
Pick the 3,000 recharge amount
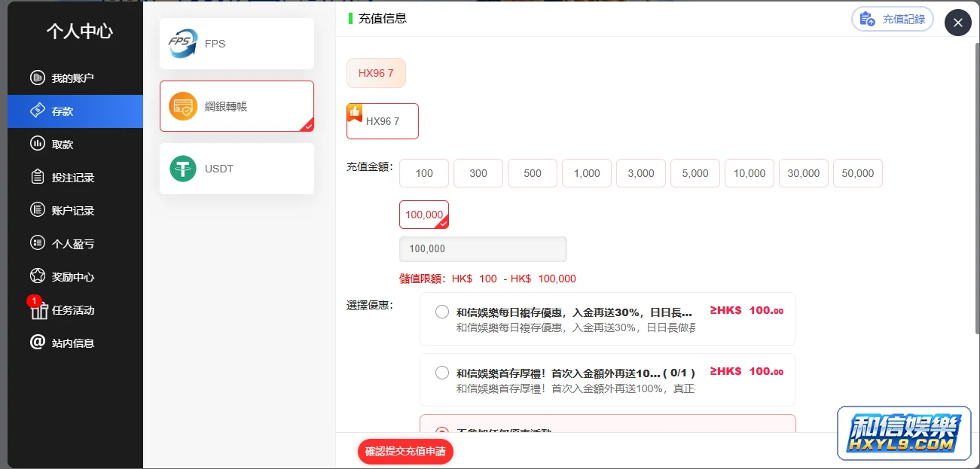click(x=641, y=173)
